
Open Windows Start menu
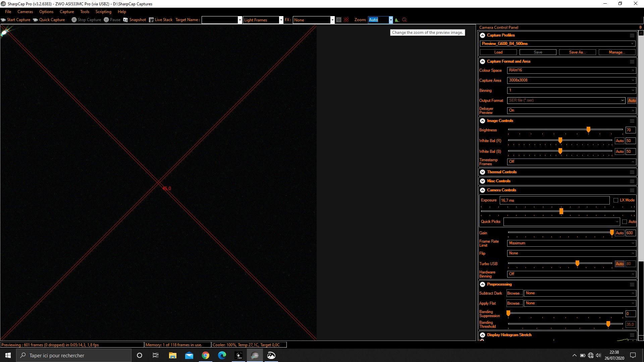(8, 355)
